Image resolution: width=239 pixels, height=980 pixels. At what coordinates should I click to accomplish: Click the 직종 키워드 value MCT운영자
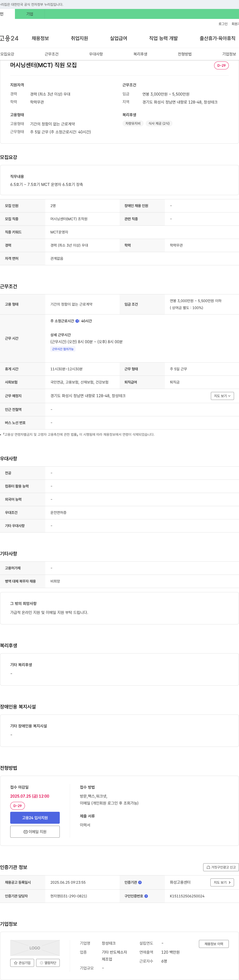click(x=59, y=232)
